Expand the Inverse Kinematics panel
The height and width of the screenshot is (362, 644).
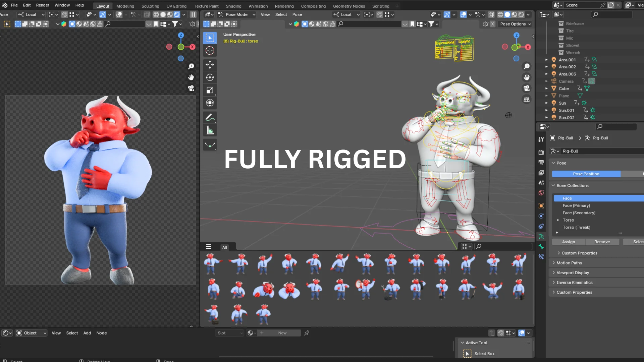coord(574,282)
